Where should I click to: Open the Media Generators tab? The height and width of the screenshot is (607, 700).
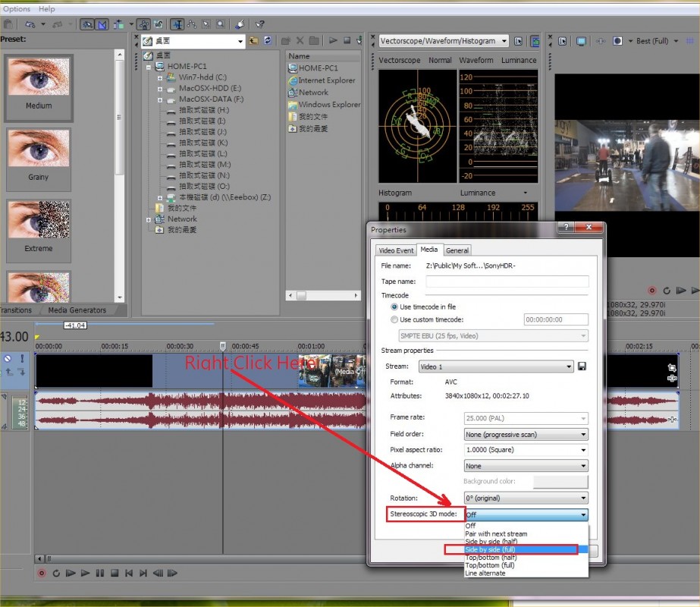[x=77, y=310]
